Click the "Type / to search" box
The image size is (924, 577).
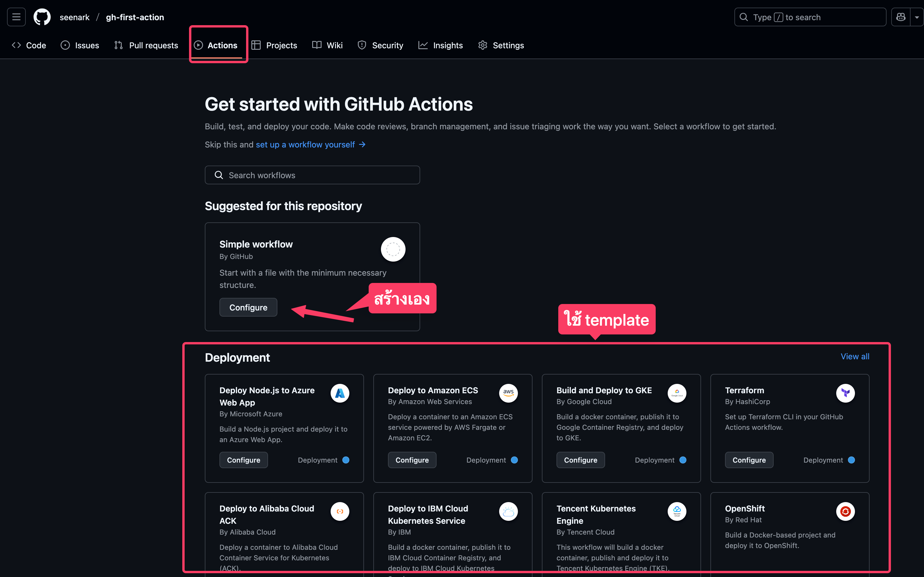(x=810, y=17)
